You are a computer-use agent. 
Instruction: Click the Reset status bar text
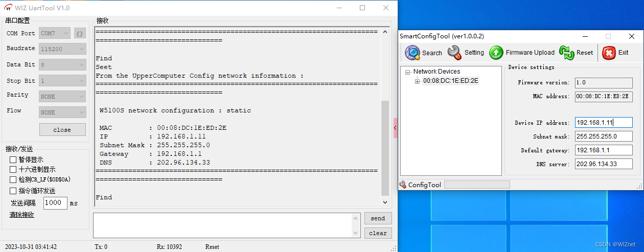point(212,247)
